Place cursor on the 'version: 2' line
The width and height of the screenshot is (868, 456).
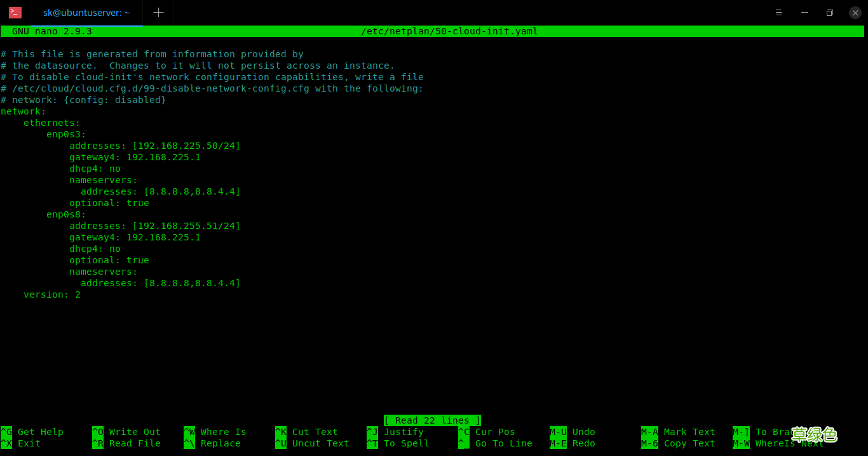(x=52, y=294)
